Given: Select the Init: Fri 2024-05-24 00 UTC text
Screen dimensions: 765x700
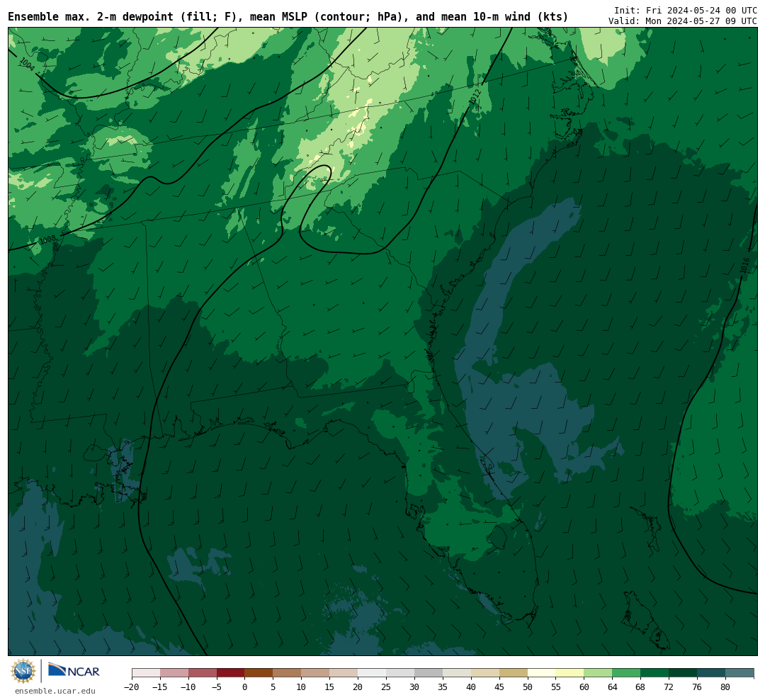Looking at the screenshot, I should [x=686, y=10].
